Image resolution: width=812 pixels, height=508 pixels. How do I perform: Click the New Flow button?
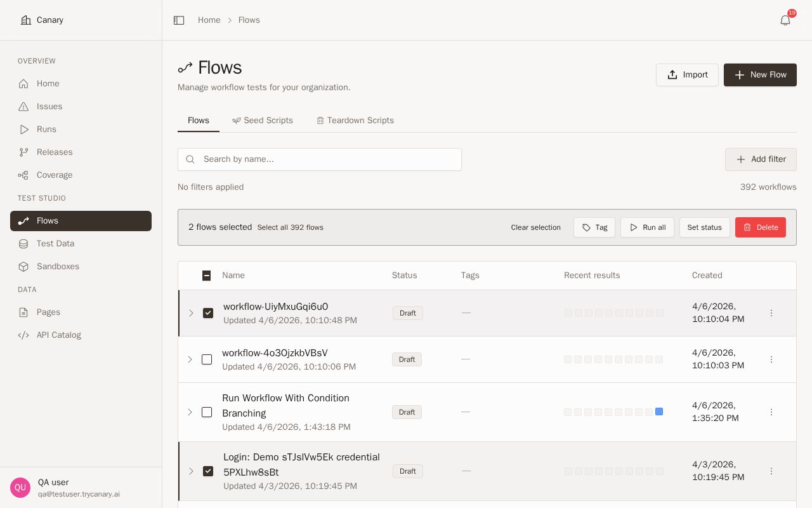coord(760,75)
